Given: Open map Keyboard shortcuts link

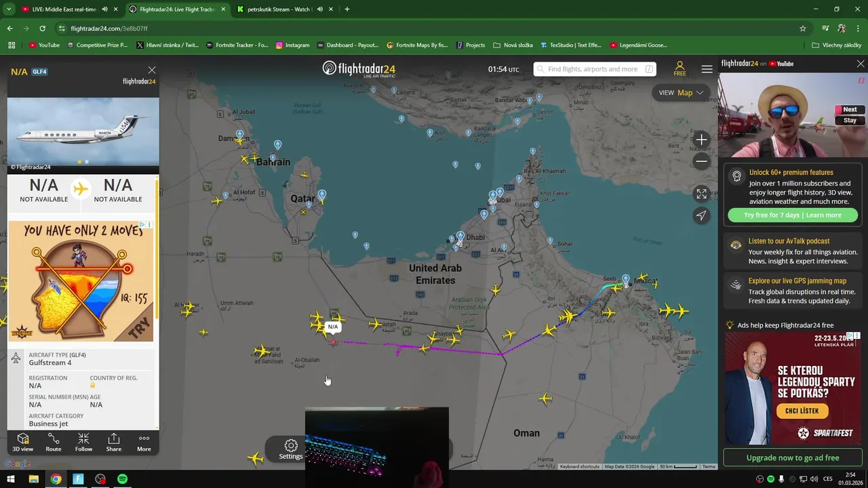Looking at the screenshot, I should coord(579,466).
